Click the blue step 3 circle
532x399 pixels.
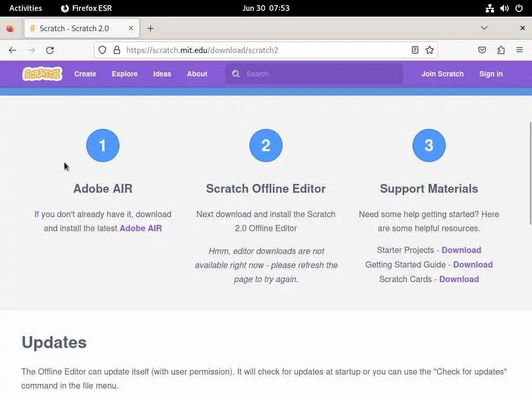pos(429,145)
